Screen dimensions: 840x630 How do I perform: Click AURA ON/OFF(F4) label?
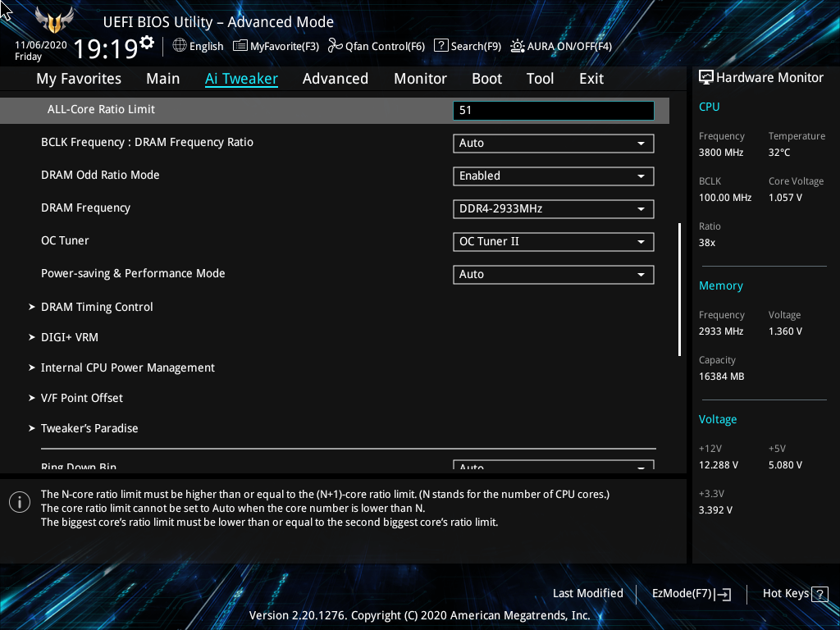[x=569, y=47]
